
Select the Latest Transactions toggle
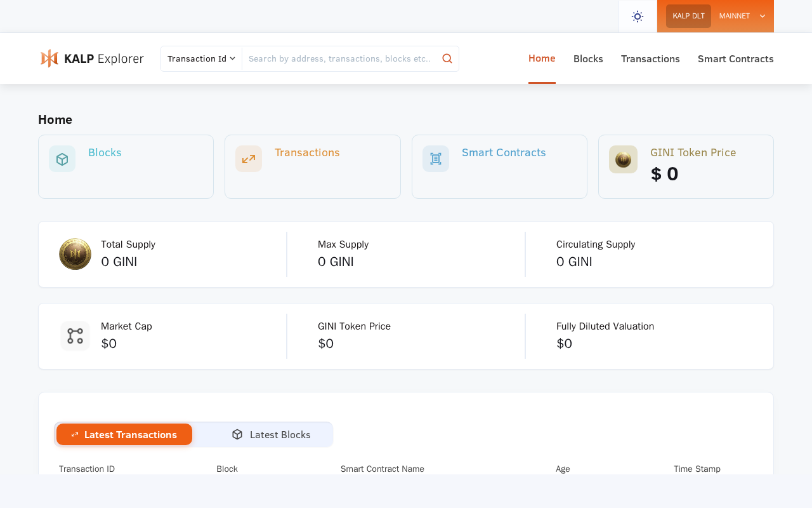(124, 434)
